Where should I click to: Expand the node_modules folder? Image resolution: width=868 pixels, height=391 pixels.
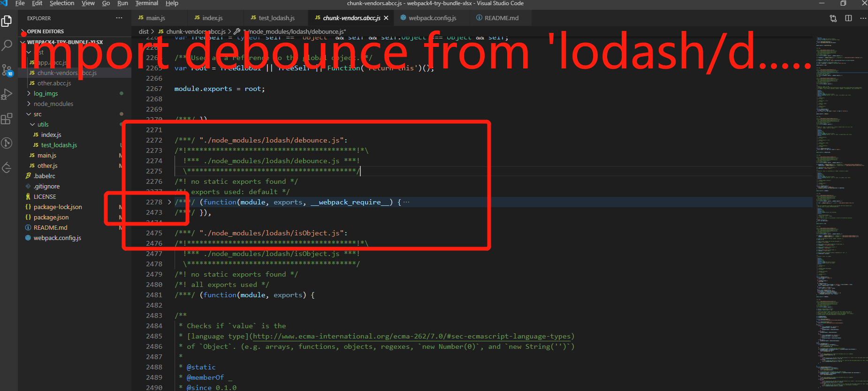53,104
